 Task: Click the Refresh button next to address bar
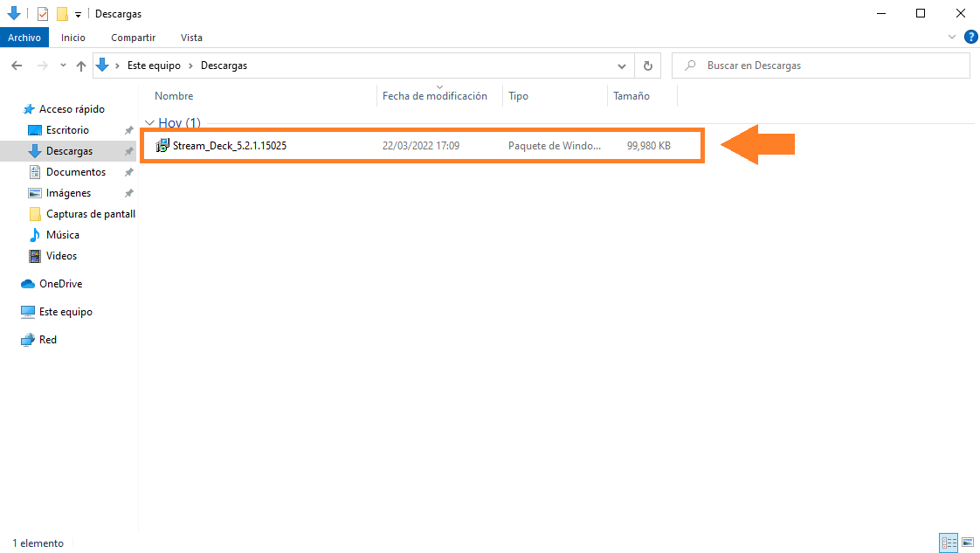pyautogui.click(x=647, y=66)
